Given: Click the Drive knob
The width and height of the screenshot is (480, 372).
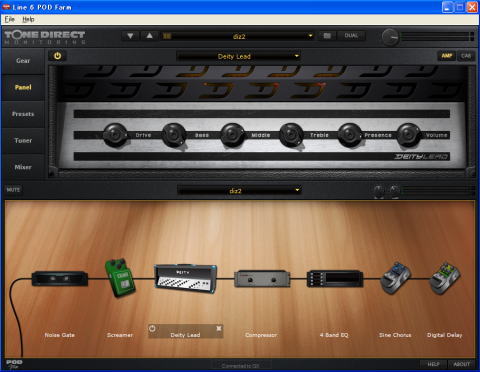Looking at the screenshot, I should 115,135.
